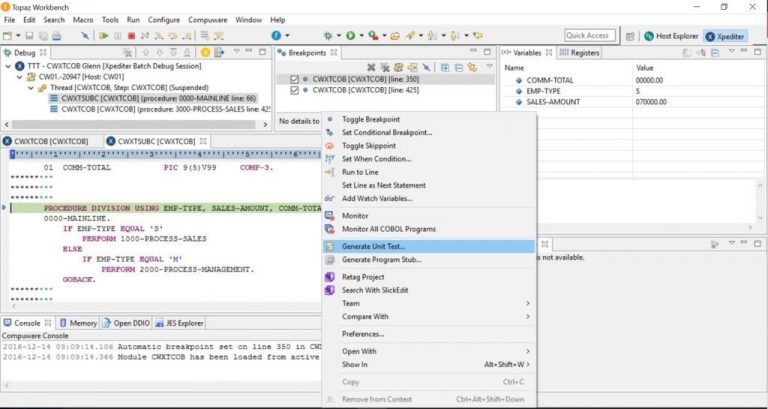
Task: Collapse the Thread [CWXTCOB] tree node
Action: [x=29, y=87]
